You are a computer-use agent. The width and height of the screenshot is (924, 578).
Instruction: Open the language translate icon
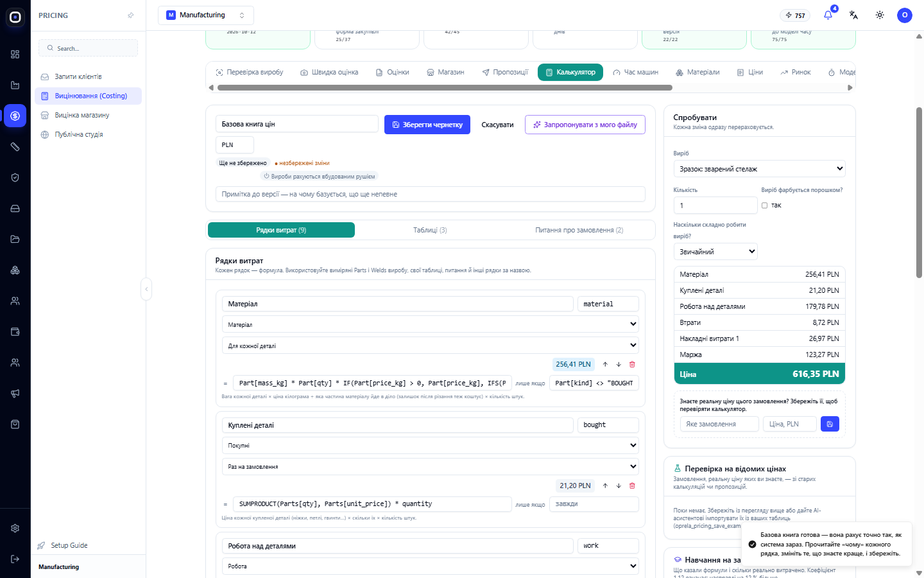pyautogui.click(x=854, y=15)
